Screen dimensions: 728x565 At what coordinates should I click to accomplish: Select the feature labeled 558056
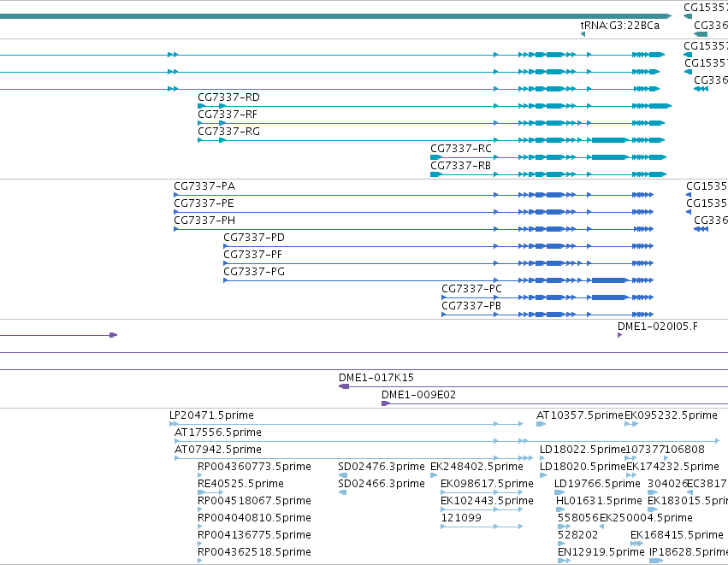tap(578, 518)
